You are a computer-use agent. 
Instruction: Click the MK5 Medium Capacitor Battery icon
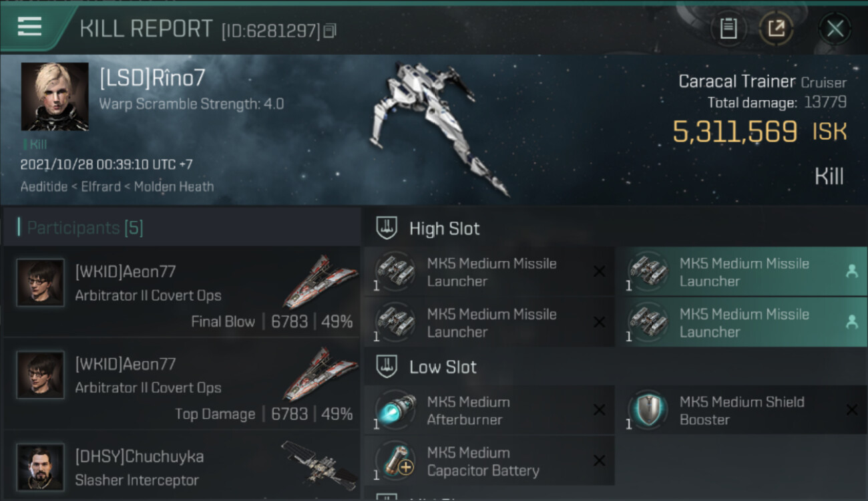pyautogui.click(x=395, y=461)
